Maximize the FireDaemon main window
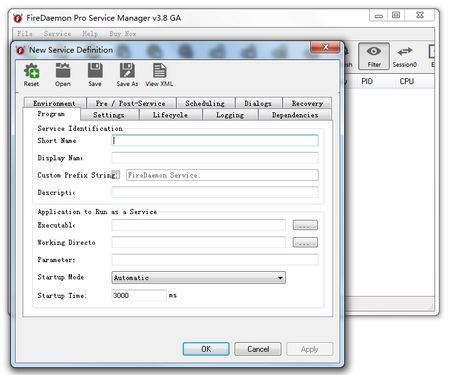This screenshot has height=375, width=450. point(396,15)
